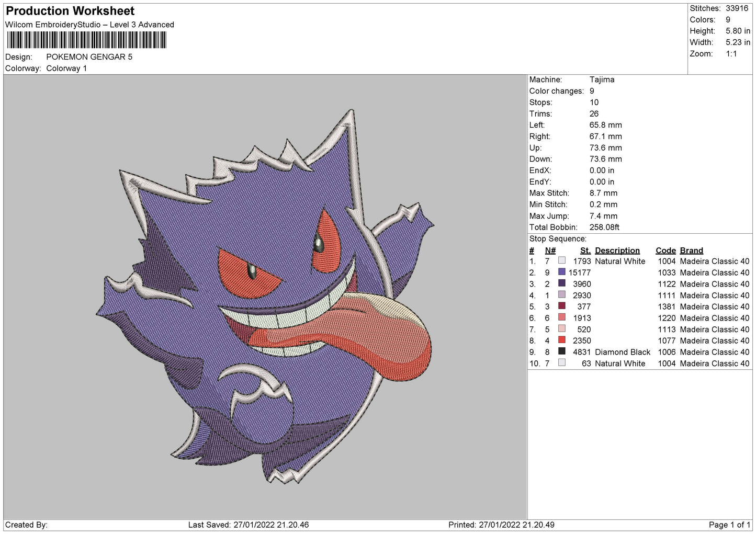The image size is (756, 534).
Task: Click the zoom value '1:1'
Action: coord(731,54)
